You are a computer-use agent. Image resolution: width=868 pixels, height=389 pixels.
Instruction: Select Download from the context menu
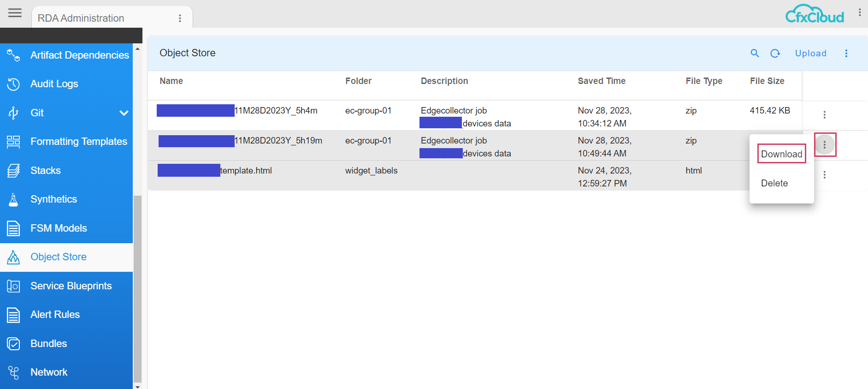781,154
